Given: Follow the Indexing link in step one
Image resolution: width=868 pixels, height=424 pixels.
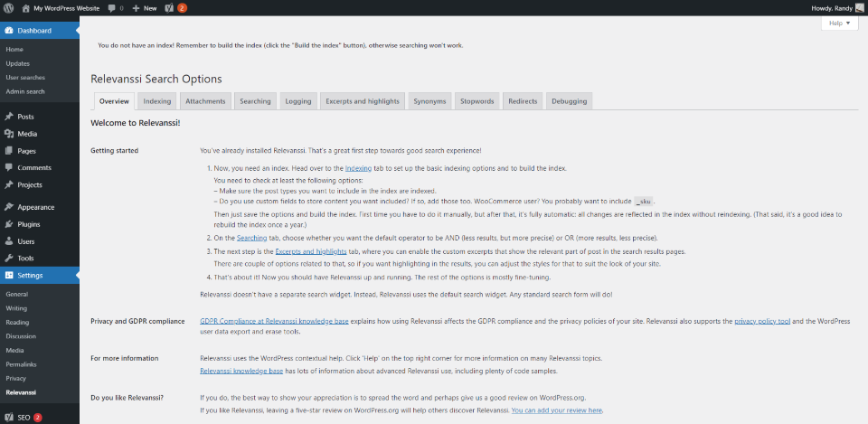Looking at the screenshot, I should [x=358, y=168].
